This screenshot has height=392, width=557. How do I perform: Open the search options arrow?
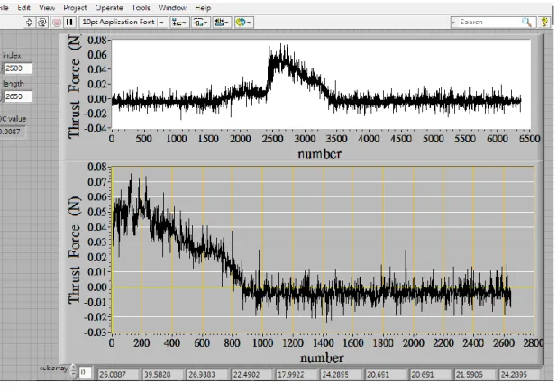453,23
